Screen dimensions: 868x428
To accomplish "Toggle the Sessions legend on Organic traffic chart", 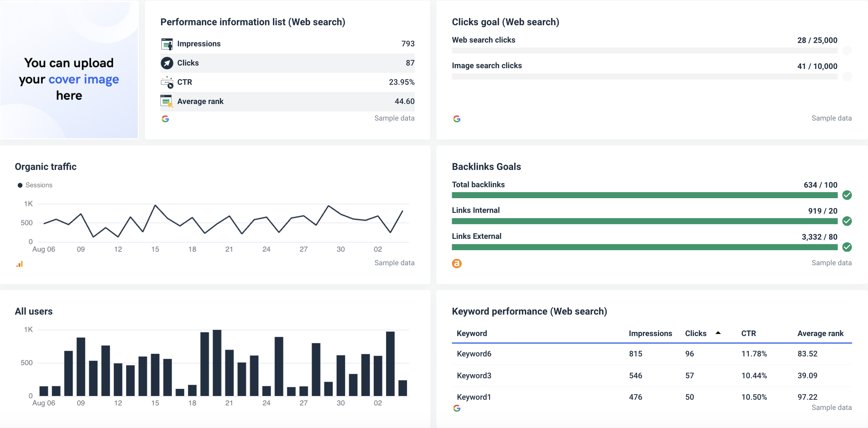I will click(35, 185).
